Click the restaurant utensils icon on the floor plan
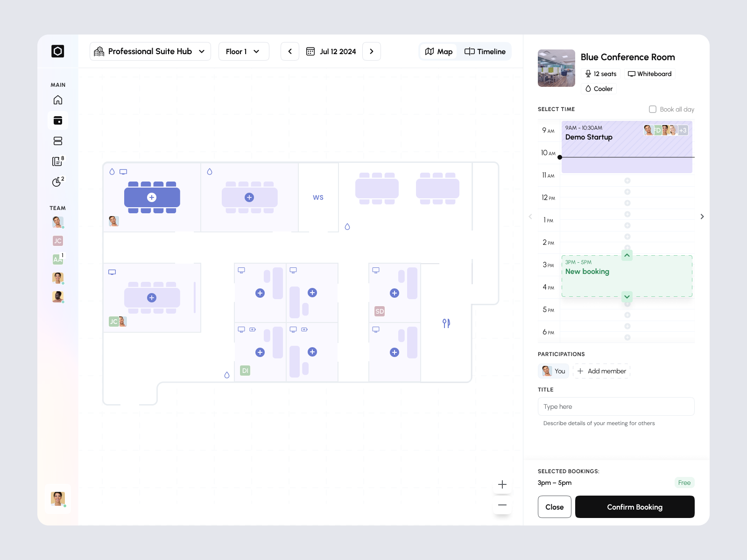The height and width of the screenshot is (560, 747). (446, 323)
